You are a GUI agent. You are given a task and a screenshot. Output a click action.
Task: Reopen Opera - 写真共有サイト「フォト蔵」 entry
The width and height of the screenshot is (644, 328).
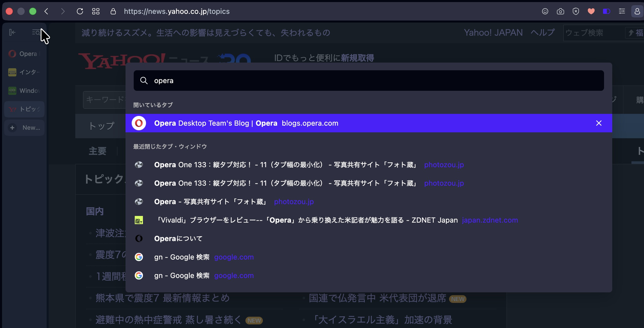[x=369, y=202]
